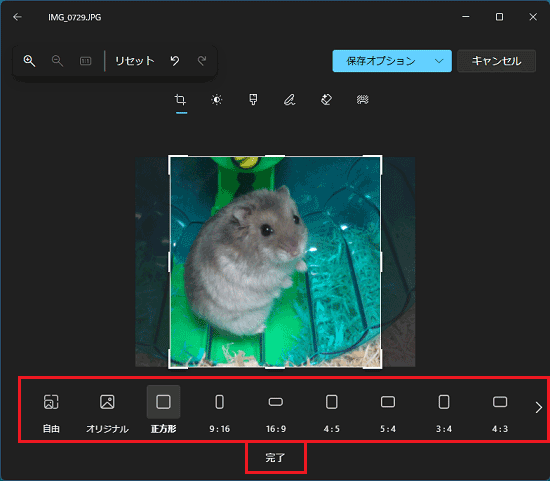Image resolution: width=550 pixels, height=481 pixels.
Task: Open the brightness adjustment tool
Action: (x=217, y=100)
